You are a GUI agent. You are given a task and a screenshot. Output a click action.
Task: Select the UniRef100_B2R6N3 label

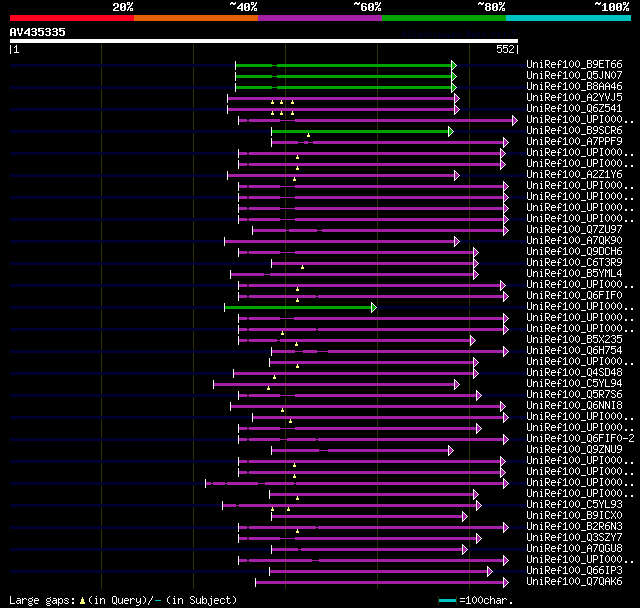574,527
